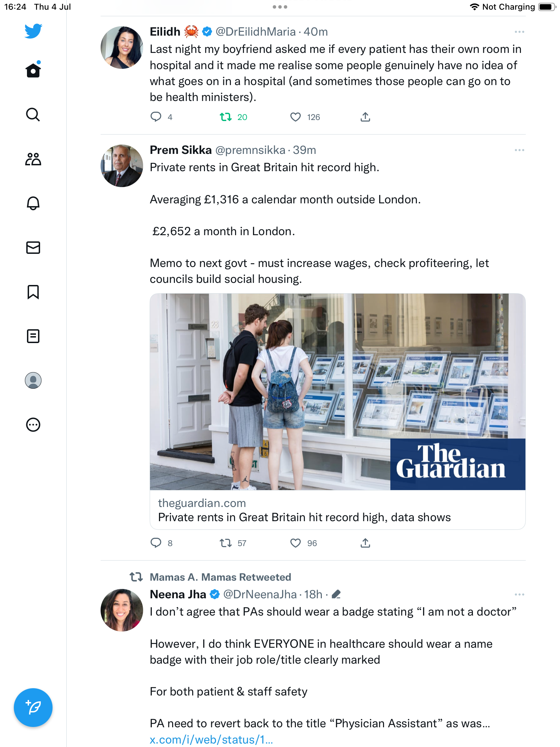Open the x.com/i/web/status link
Viewport: 560px width, 747px height.
coord(211,739)
